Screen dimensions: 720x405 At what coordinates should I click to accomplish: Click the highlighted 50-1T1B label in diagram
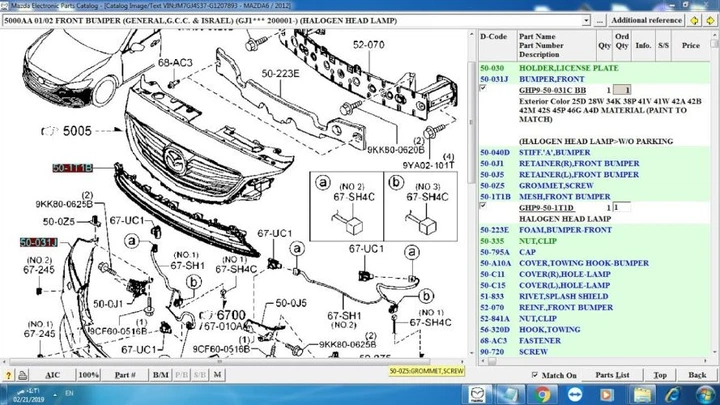(72, 167)
